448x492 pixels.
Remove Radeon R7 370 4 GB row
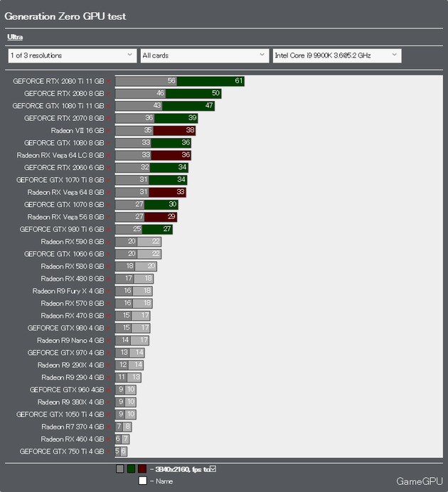click(x=108, y=427)
